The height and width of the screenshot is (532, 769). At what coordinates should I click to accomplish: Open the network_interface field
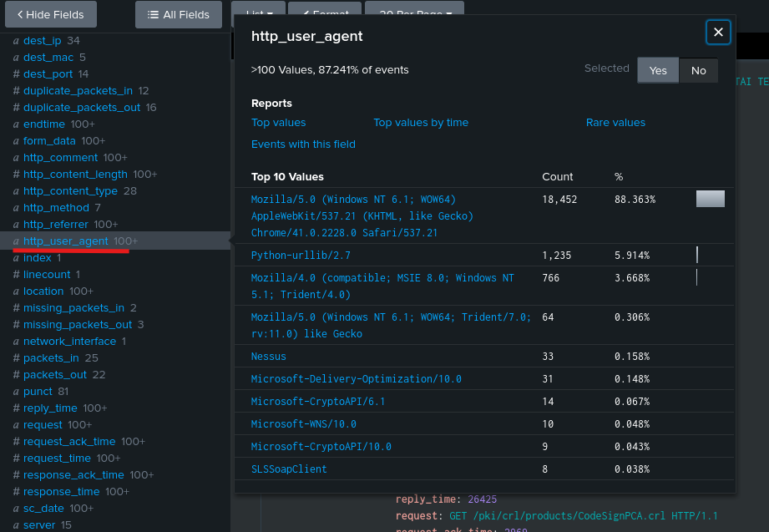pos(69,341)
